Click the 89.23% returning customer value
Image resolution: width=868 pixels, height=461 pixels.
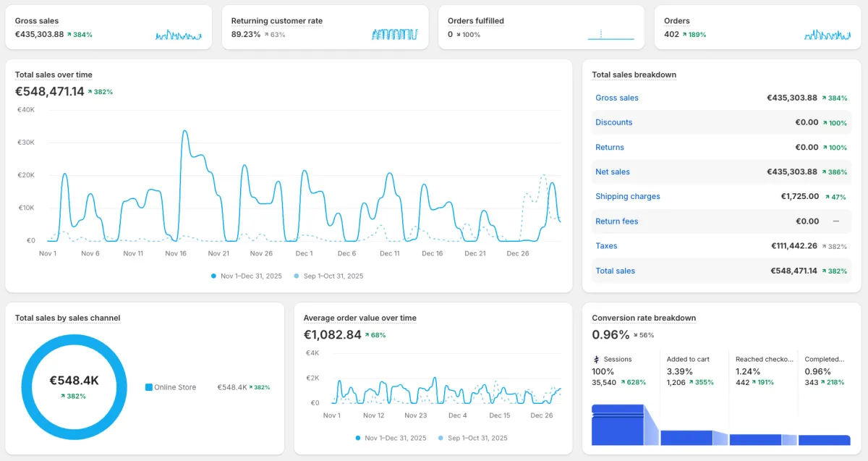click(x=246, y=34)
